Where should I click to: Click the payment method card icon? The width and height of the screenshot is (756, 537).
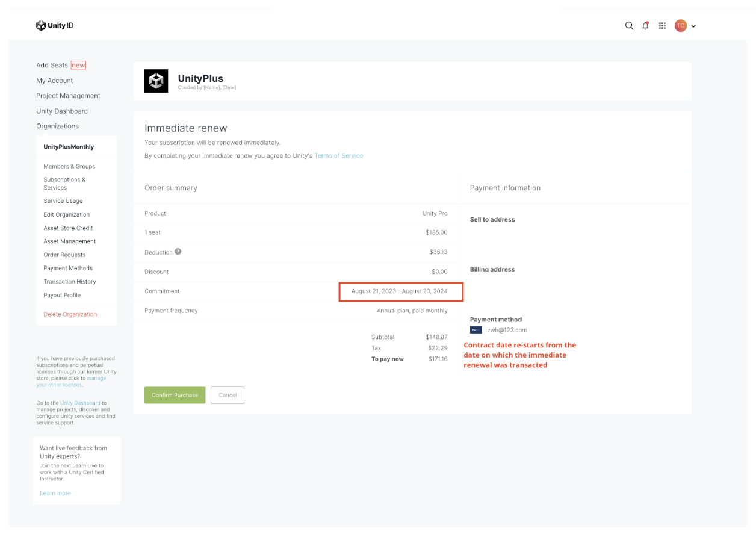[476, 330]
